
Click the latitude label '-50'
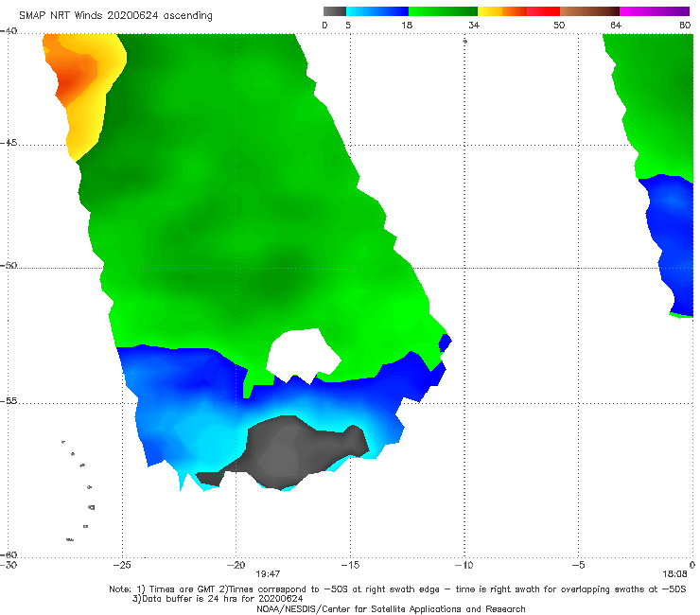9,265
